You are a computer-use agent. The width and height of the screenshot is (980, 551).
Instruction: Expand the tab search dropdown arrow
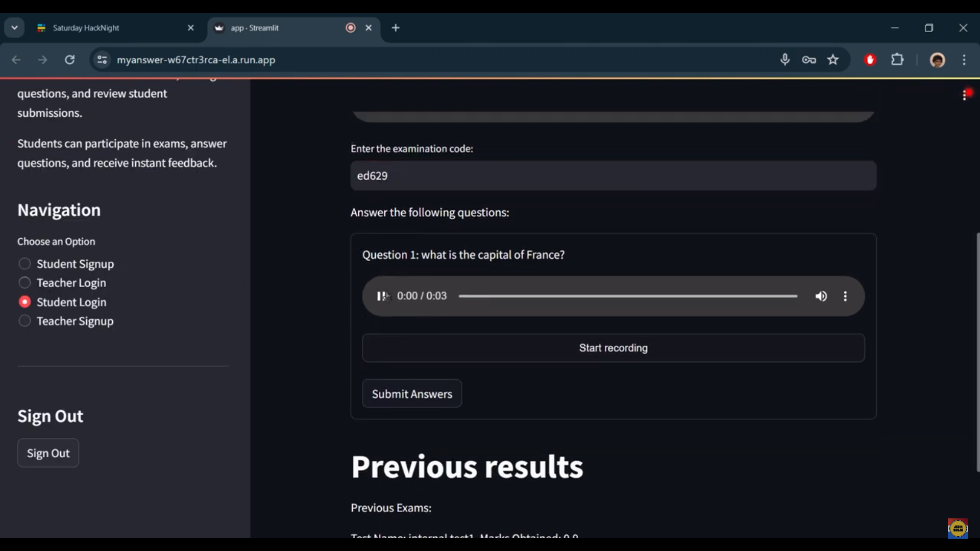14,28
